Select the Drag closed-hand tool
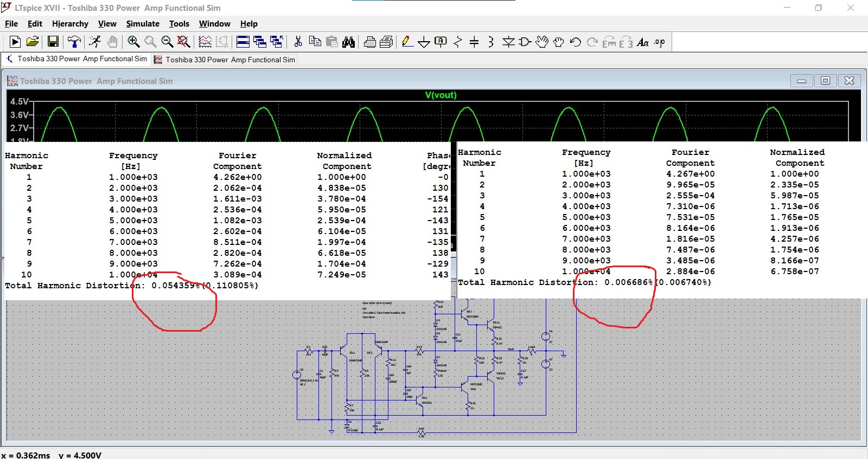Image resolution: width=868 pixels, height=459 pixels. [x=558, y=42]
